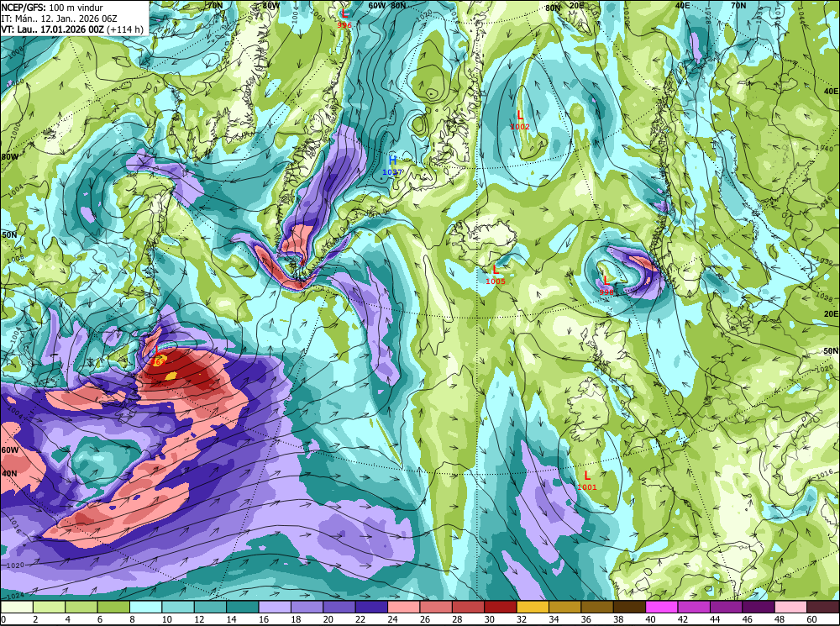This screenshot has width=840, height=626.
Task: Click the 1032 isobar label at right
Action: click(826, 260)
